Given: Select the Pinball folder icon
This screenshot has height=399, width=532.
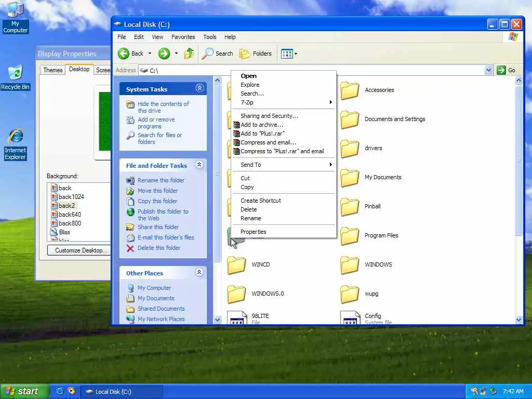Looking at the screenshot, I should pyautogui.click(x=350, y=207).
